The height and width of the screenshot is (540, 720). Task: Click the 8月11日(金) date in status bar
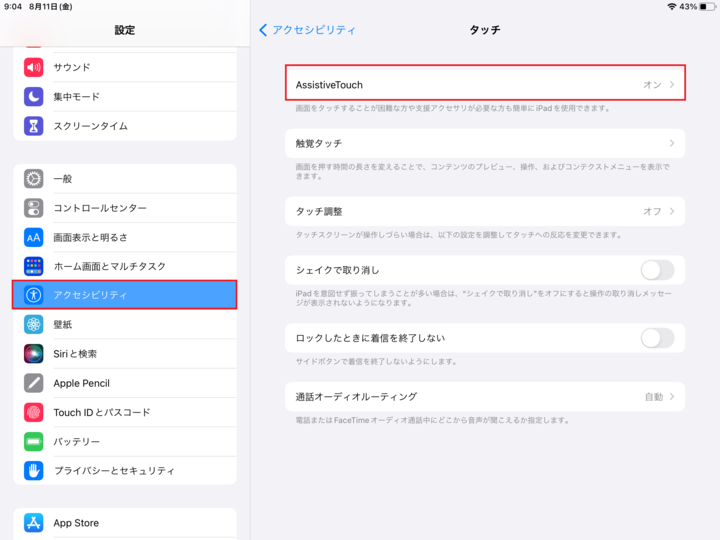51,6
